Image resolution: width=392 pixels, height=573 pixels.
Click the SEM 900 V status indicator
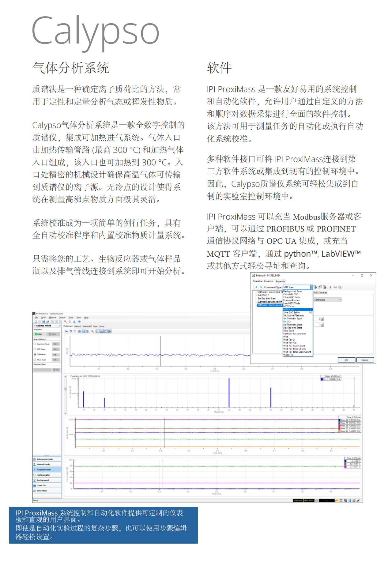click(x=309, y=500)
